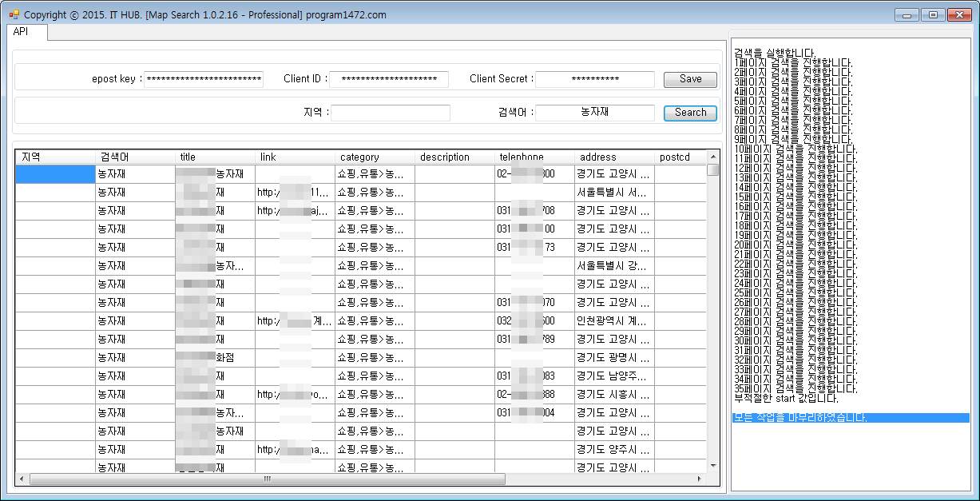The image size is (980, 501).
Task: Click the empty 지역 input field
Action: [x=391, y=113]
